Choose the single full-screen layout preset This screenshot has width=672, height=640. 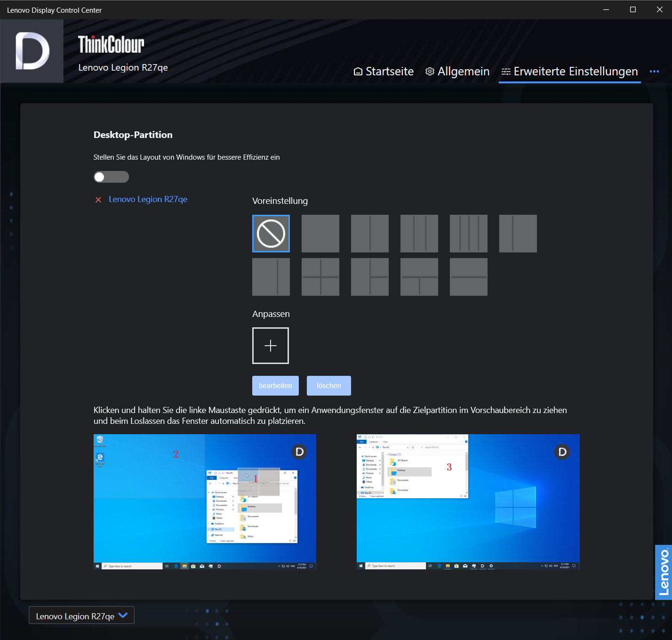pyautogui.click(x=320, y=234)
